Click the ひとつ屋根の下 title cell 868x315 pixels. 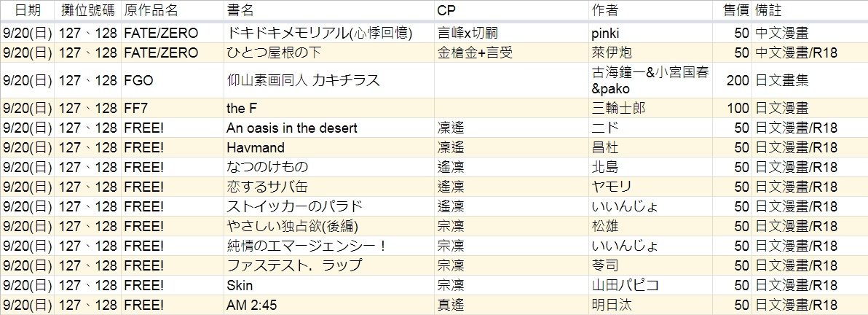pyautogui.click(x=329, y=52)
